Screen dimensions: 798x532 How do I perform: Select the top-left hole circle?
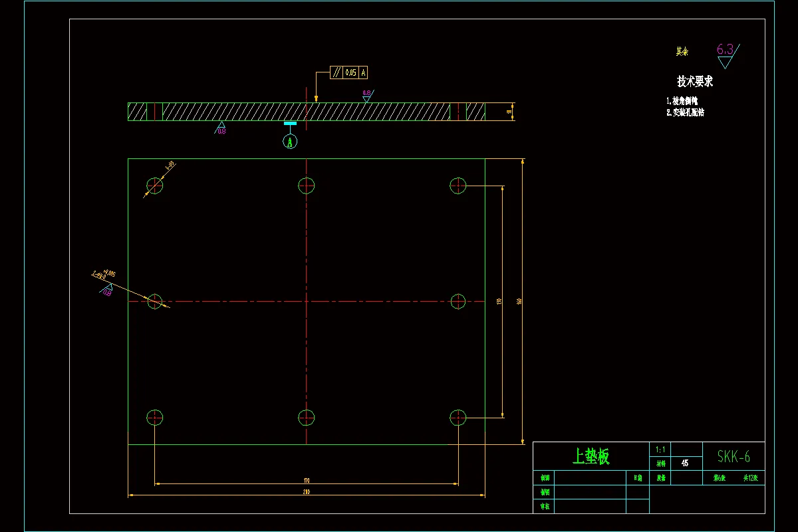[154, 186]
